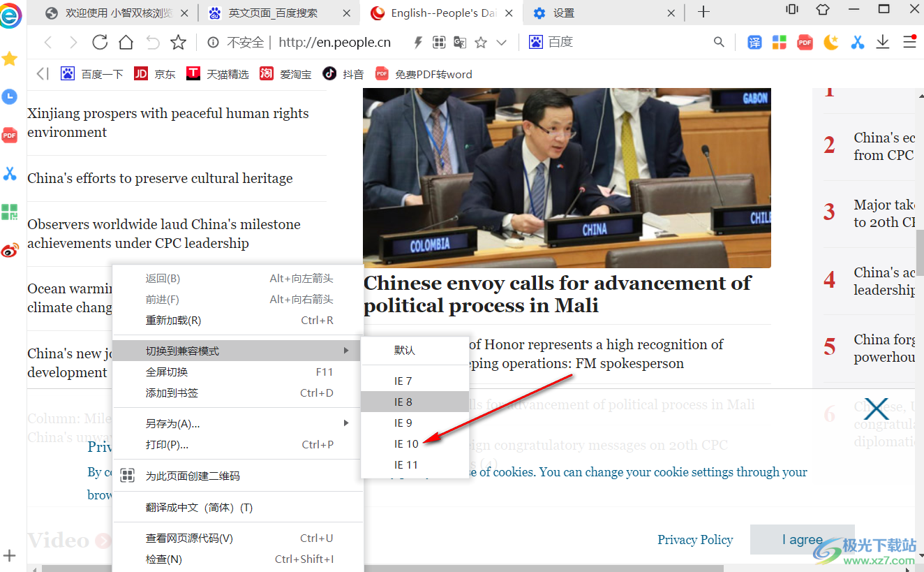Select 检查(N) in context menu
Image resolution: width=924 pixels, height=572 pixels.
pos(238,559)
